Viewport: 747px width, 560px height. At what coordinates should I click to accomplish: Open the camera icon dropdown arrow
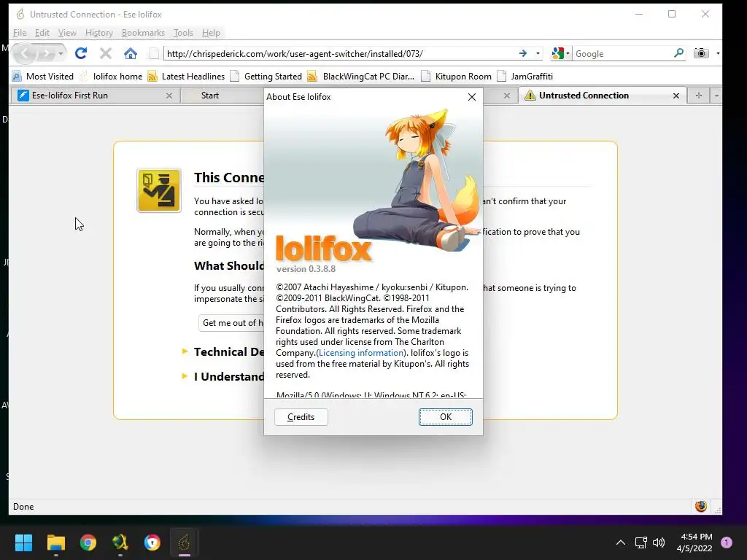[718, 53]
